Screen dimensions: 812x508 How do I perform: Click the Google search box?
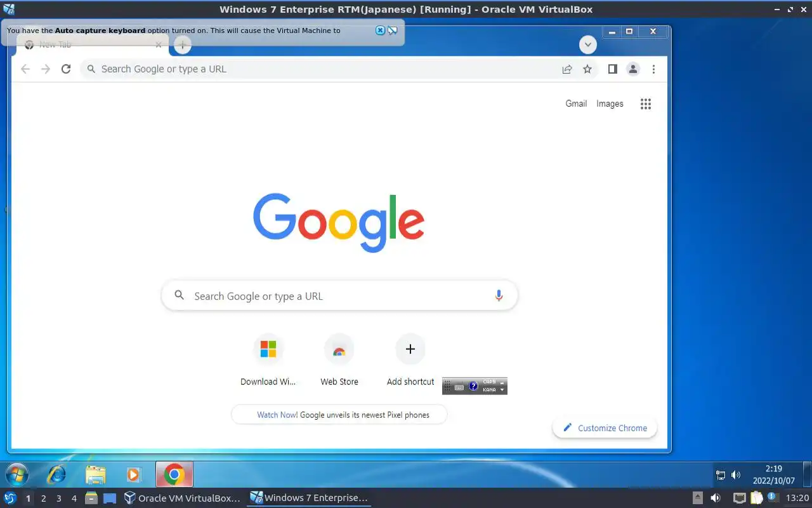339,296
